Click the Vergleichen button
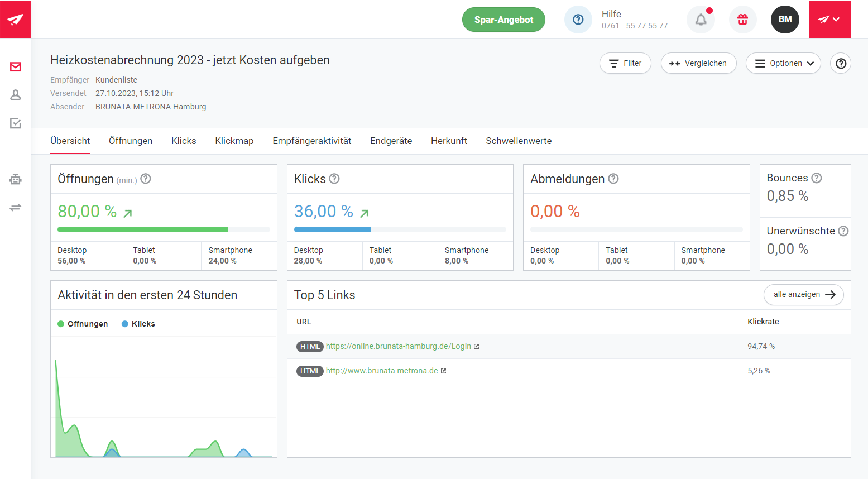Screen dimensions: 868x479 click(x=698, y=63)
